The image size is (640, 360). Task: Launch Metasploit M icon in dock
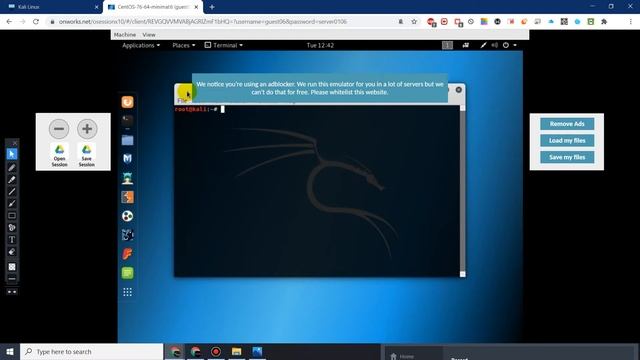tap(127, 158)
